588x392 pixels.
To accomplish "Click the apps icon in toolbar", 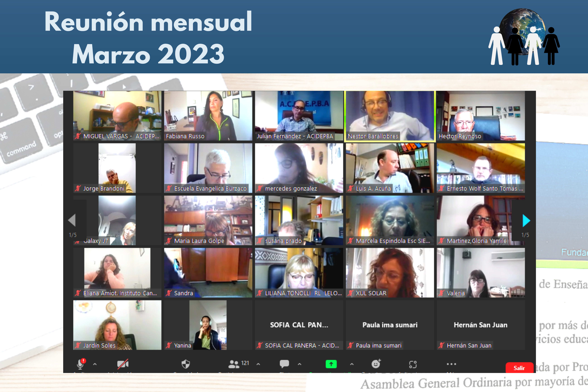I will pos(413,364).
